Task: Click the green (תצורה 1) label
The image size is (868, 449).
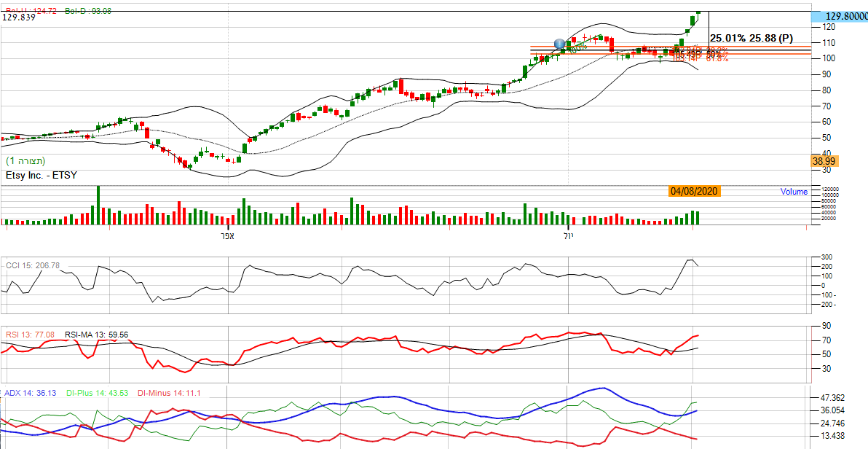Action: click(x=26, y=160)
